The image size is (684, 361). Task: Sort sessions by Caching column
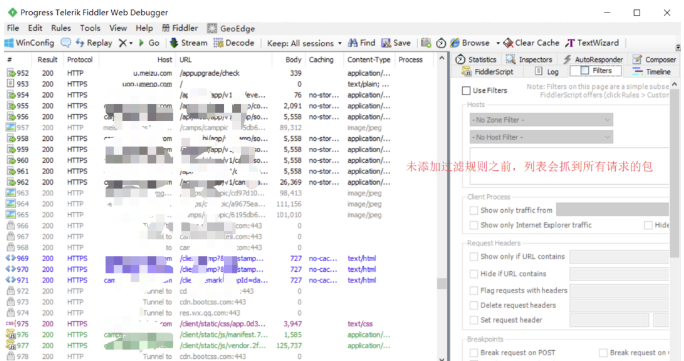tap(324, 60)
